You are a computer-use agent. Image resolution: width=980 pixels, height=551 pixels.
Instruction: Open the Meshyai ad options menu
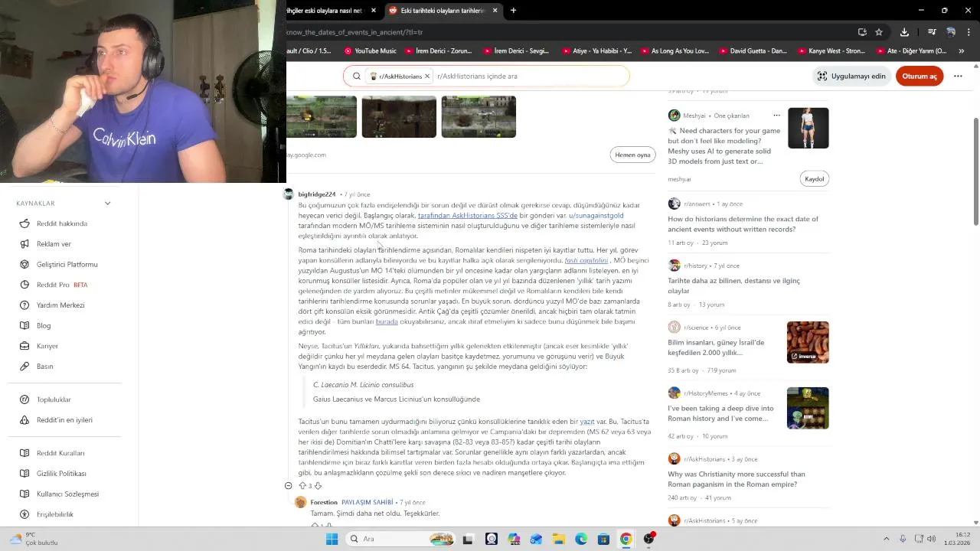point(776,116)
